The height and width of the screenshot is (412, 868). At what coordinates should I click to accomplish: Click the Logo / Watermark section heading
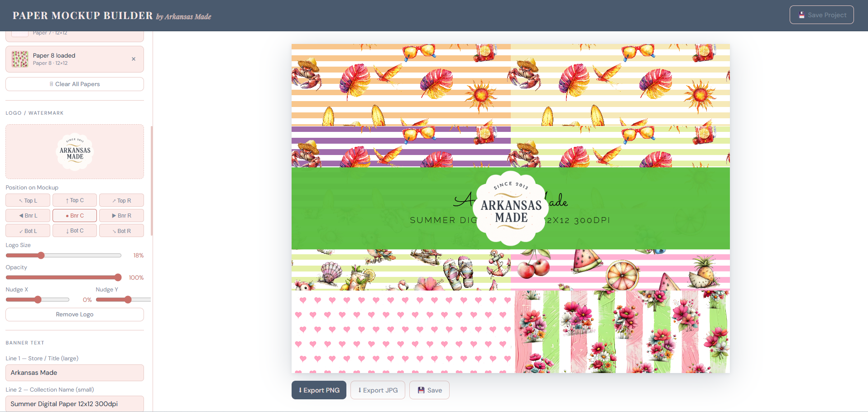tap(34, 113)
